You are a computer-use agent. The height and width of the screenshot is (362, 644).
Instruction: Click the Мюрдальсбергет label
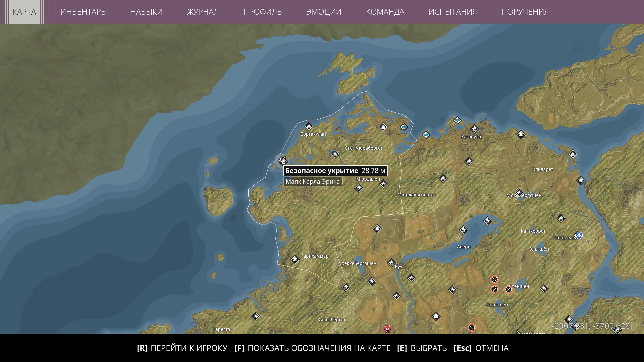[x=417, y=195]
